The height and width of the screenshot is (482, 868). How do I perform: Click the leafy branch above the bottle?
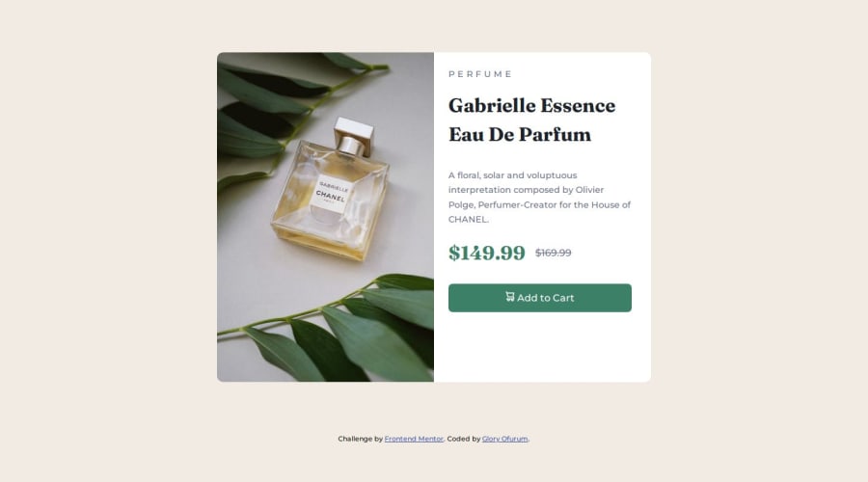pyautogui.click(x=287, y=111)
